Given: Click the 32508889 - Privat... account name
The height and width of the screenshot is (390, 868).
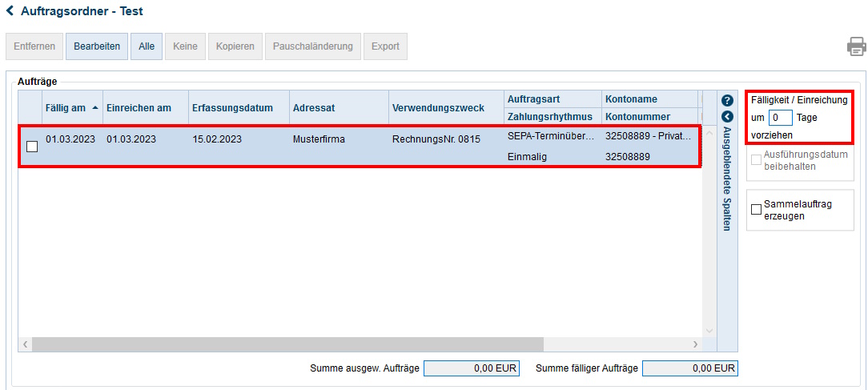Looking at the screenshot, I should 649,136.
